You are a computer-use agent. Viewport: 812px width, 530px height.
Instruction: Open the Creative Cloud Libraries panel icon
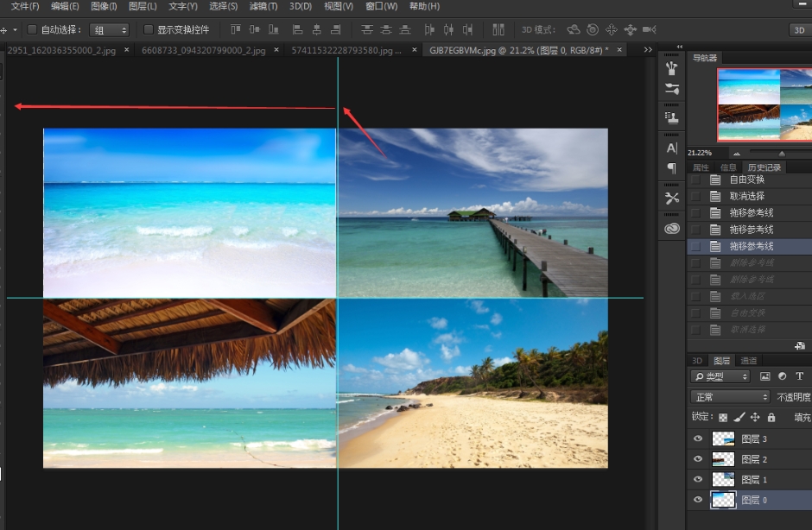point(672,228)
